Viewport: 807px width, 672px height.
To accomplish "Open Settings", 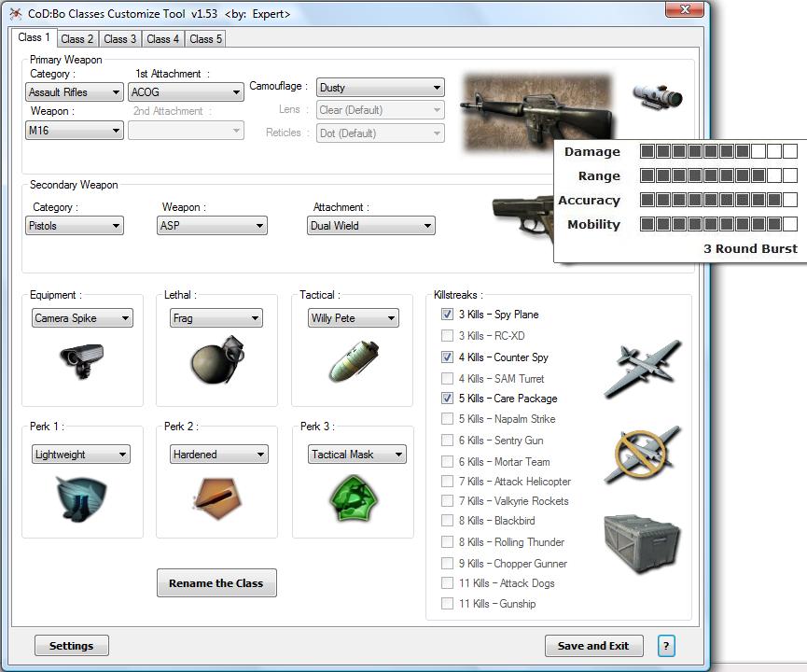I will 72,646.
